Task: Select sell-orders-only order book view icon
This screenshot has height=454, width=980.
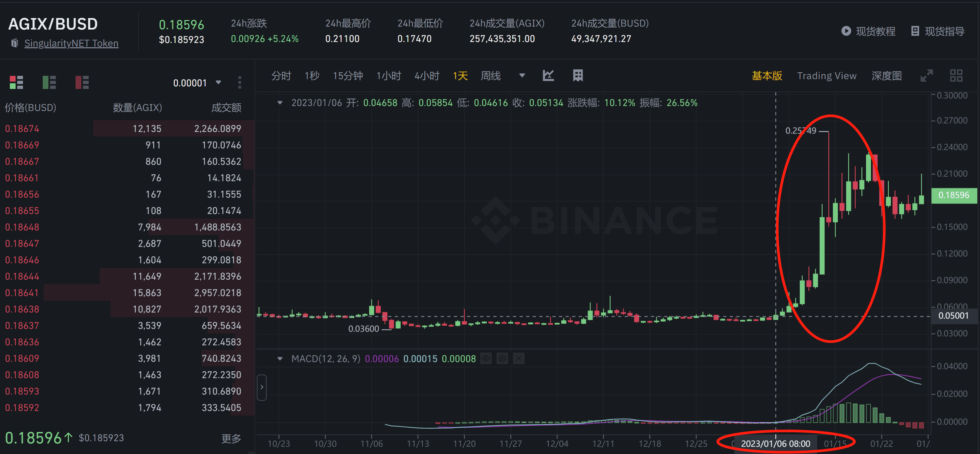Action: coord(82,82)
